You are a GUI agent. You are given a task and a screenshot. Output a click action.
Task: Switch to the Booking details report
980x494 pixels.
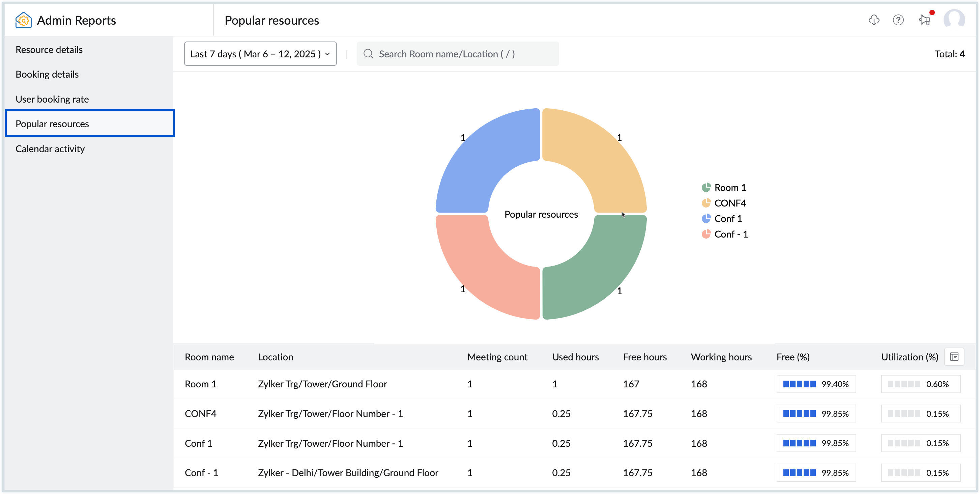tap(47, 74)
